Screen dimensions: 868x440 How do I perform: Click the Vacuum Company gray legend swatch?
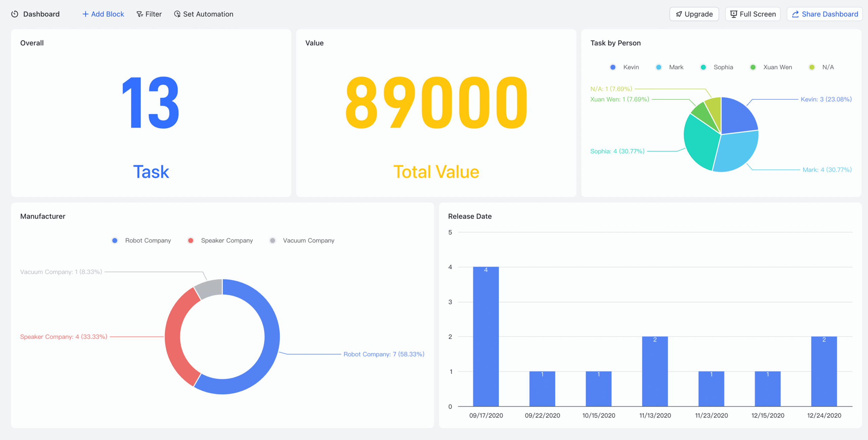point(273,241)
